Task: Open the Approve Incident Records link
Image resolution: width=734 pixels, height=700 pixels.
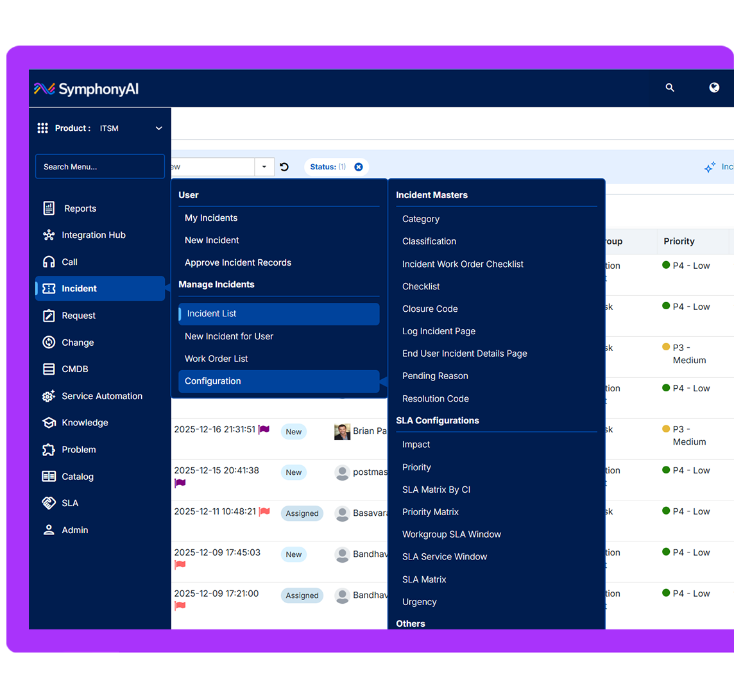Action: click(x=237, y=262)
